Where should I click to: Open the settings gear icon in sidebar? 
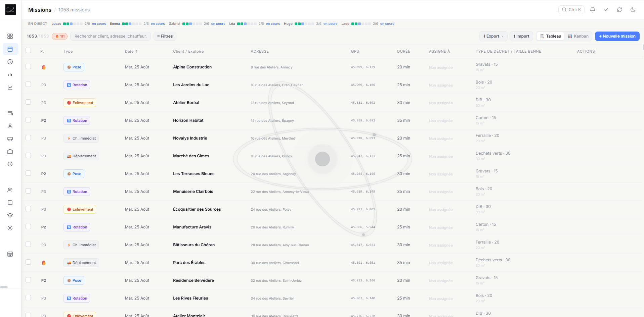(x=10, y=228)
